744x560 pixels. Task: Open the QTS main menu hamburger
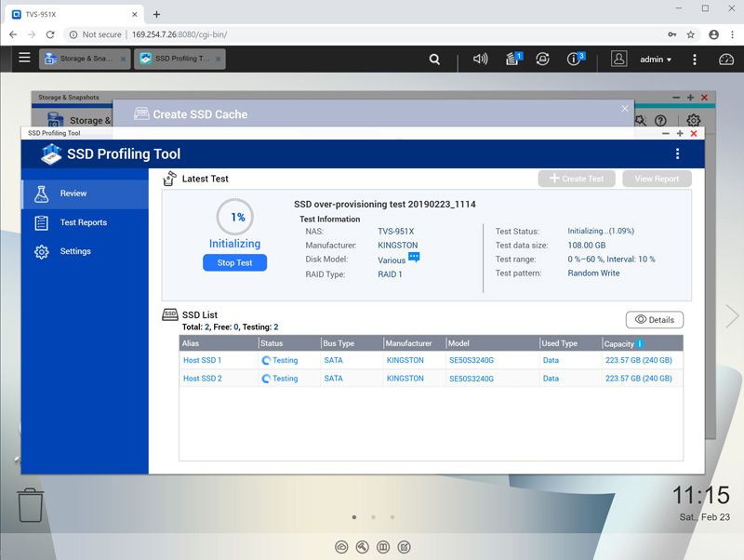(x=24, y=59)
